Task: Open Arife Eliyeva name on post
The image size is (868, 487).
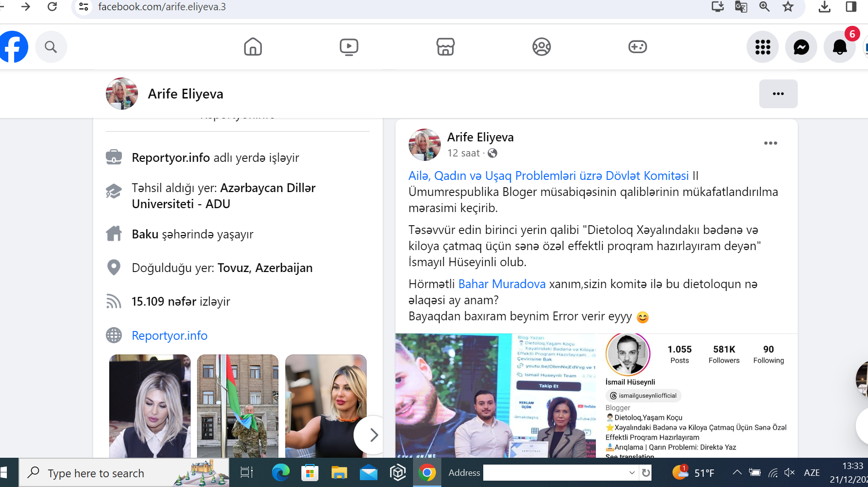Action: coord(480,137)
